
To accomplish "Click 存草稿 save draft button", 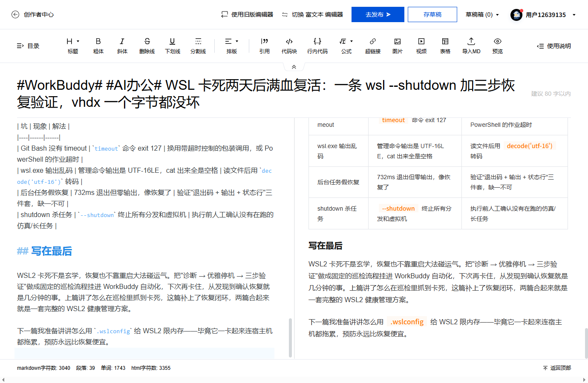I will (432, 14).
